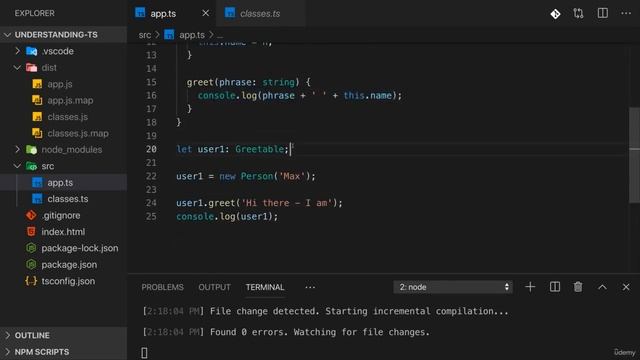
Task: Expand the node_modules folder chevron
Action: click(17, 149)
